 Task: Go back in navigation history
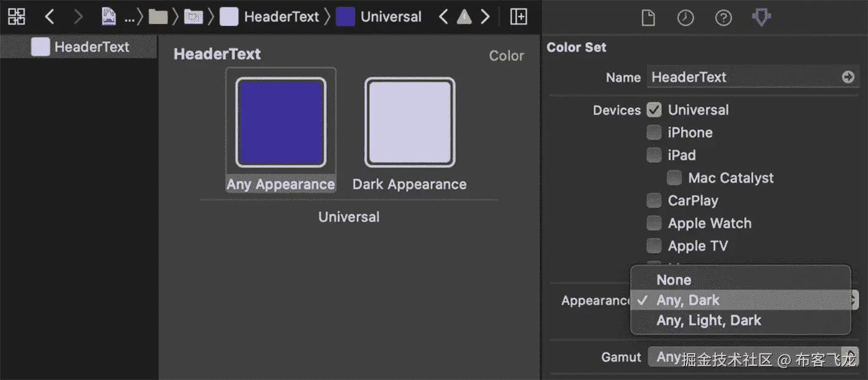coord(50,17)
